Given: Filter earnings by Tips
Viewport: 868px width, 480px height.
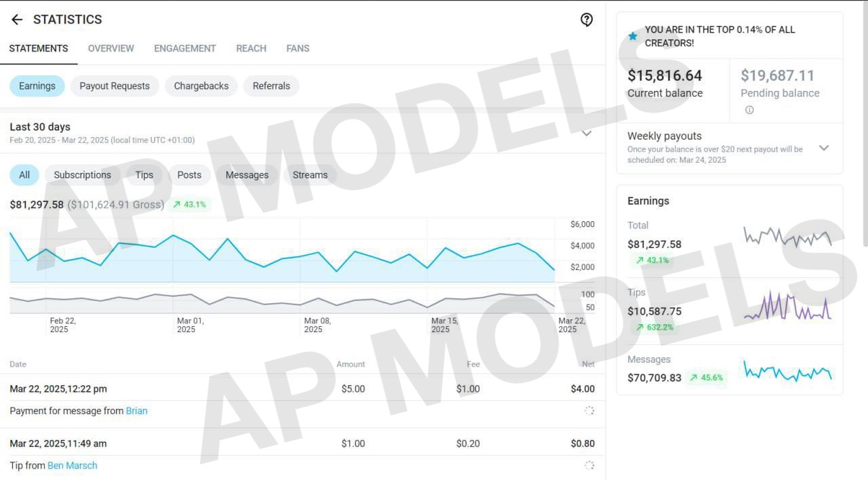Looking at the screenshot, I should click(144, 175).
